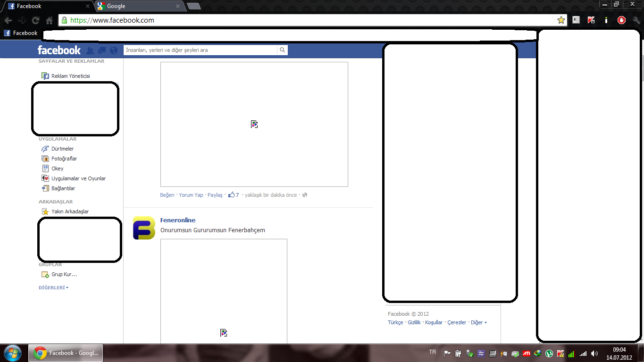Click the thumbs-up like count icon
Screen dimensions: 644x362
(232, 194)
